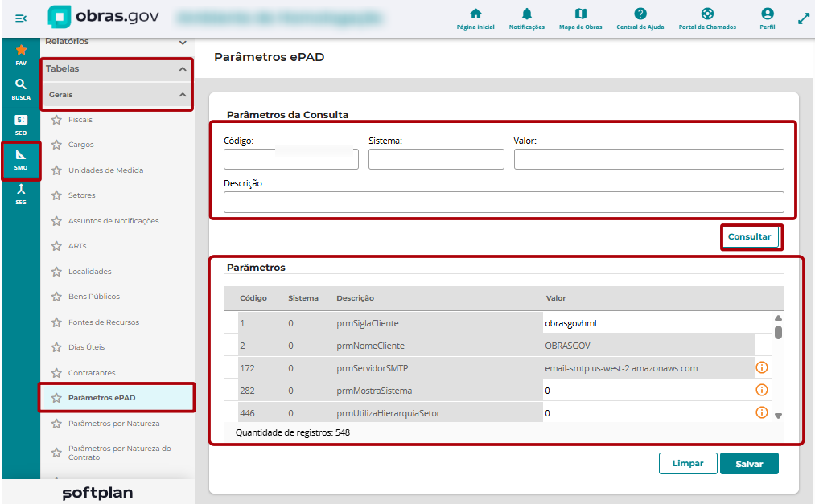The image size is (815, 504).
Task: Show info for prmMostraSistema row
Action: pyautogui.click(x=761, y=390)
